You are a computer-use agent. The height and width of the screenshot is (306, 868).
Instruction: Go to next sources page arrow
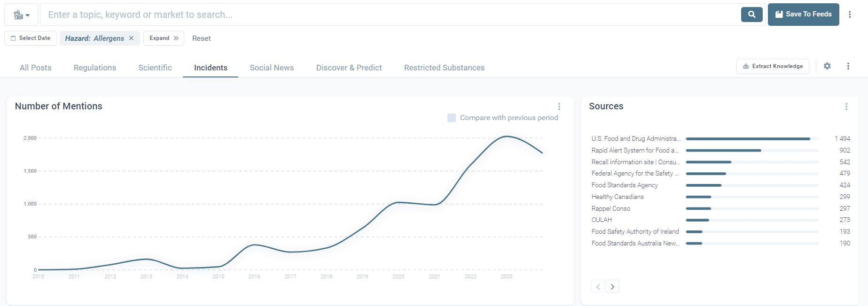(612, 287)
